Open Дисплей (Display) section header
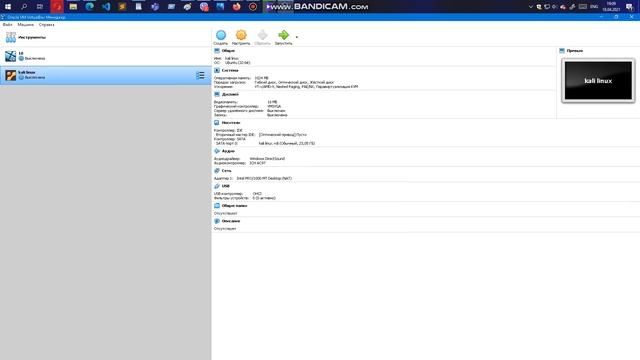 [x=230, y=94]
